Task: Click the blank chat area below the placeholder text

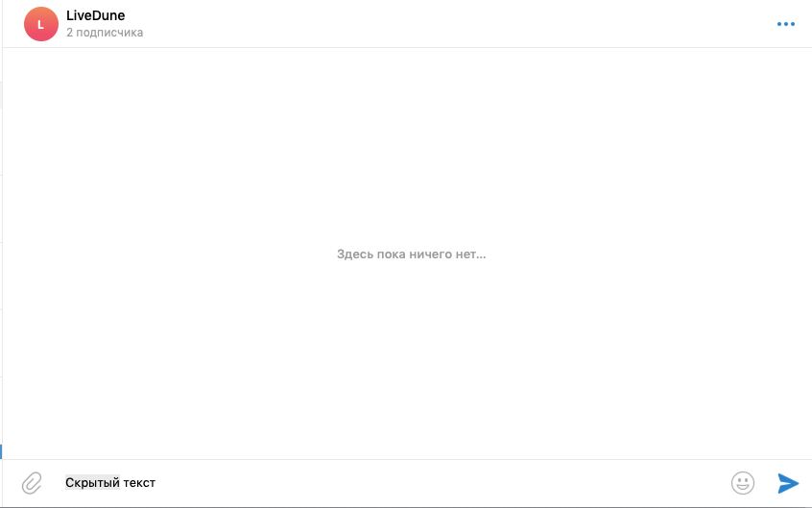Action: pos(407,357)
